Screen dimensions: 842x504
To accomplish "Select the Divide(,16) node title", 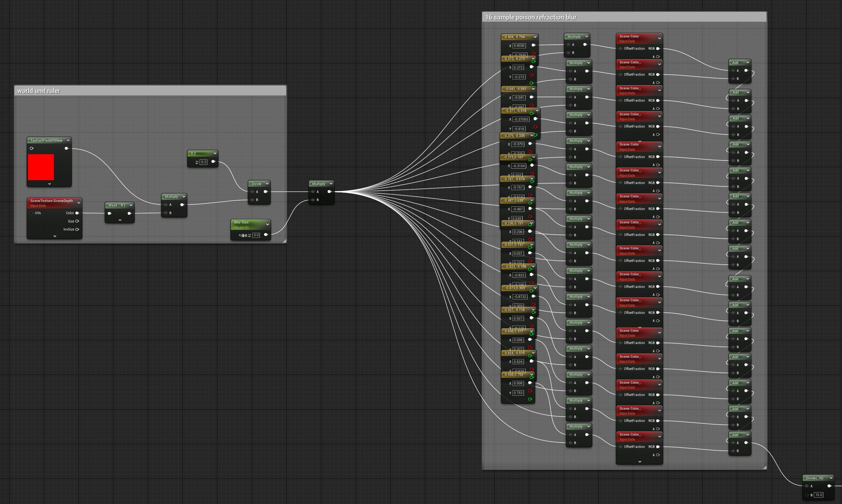I will [814, 478].
